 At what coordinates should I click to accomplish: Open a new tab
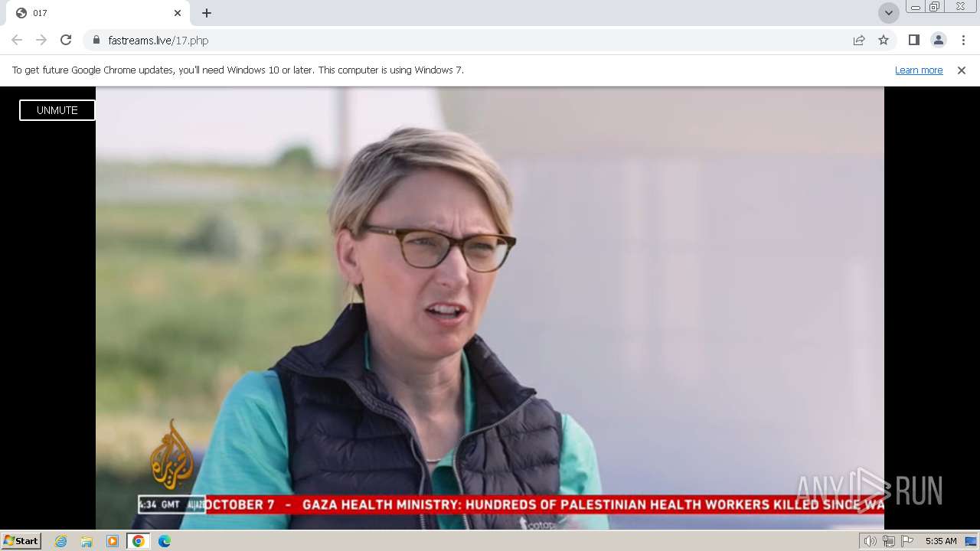tap(207, 13)
